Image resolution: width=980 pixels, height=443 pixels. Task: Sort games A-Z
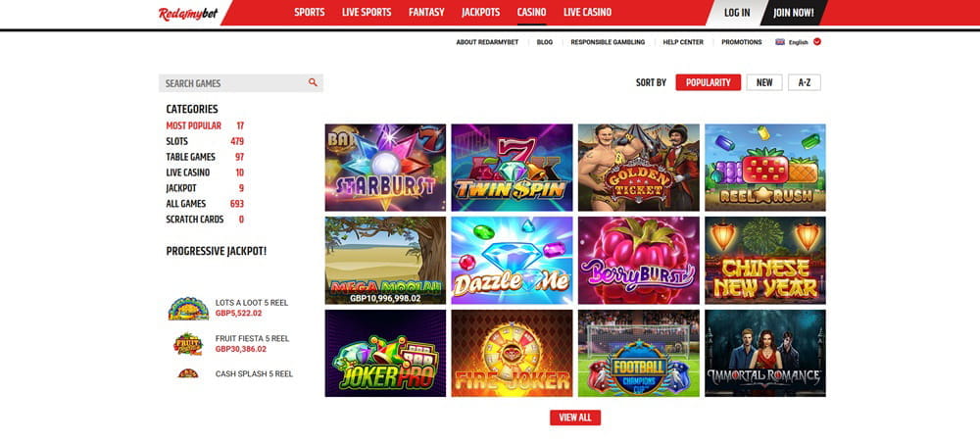pos(805,82)
